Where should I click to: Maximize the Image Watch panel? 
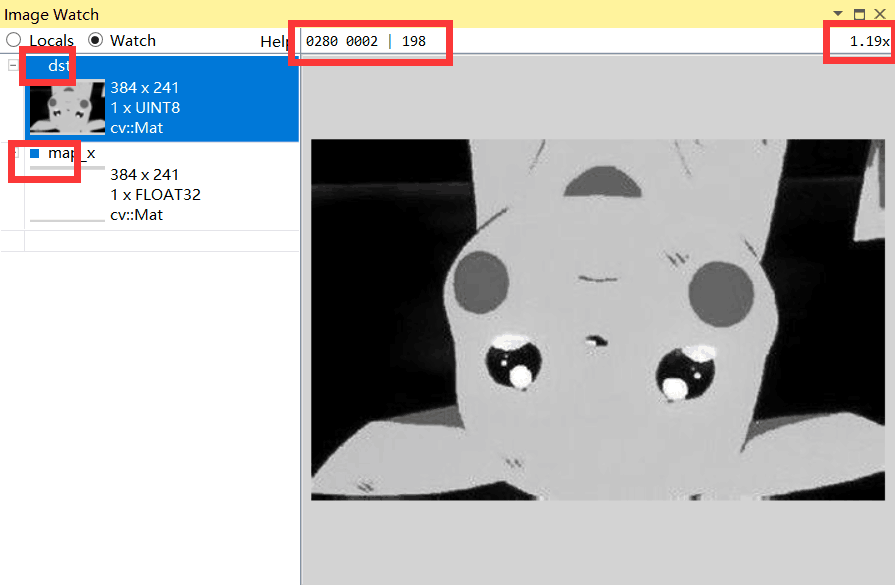[x=859, y=14]
